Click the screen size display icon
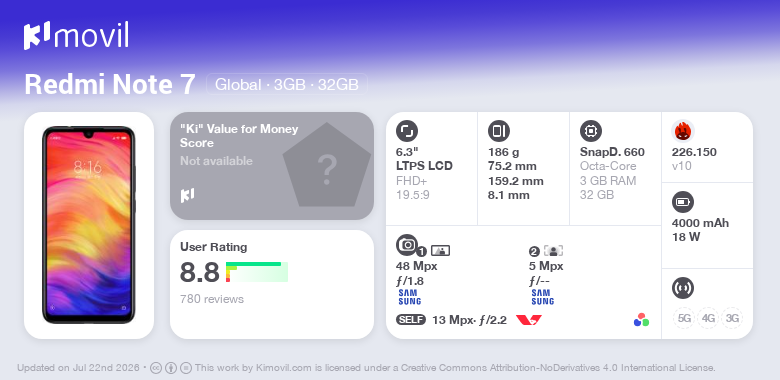 (407, 131)
